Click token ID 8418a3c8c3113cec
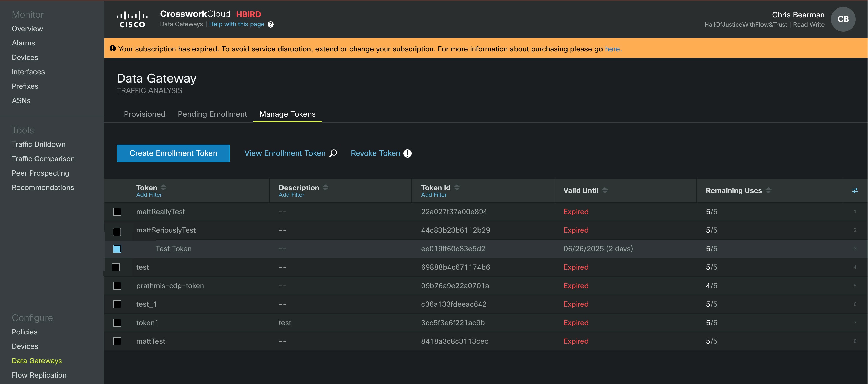 (x=455, y=341)
